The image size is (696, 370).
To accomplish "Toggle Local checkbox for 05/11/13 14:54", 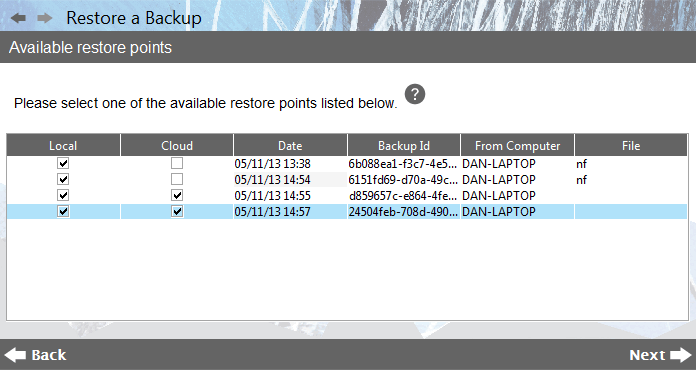I will click(x=63, y=179).
